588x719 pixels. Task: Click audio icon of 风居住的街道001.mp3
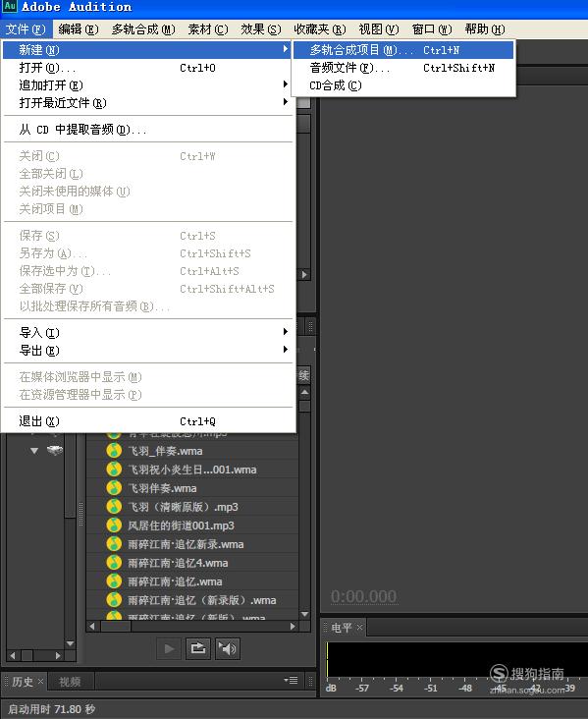coord(114,525)
